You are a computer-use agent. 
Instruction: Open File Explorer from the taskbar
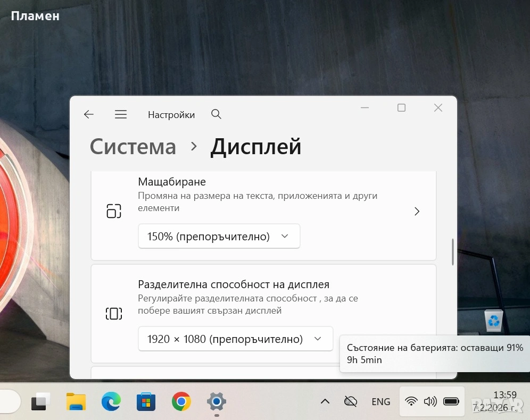click(76, 401)
